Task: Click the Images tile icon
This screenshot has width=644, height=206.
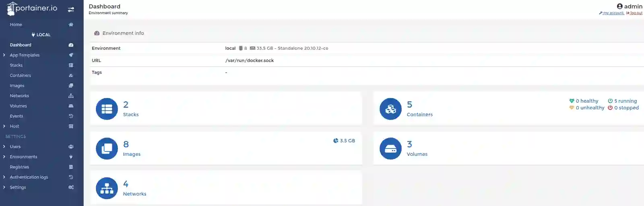Action: [x=107, y=149]
